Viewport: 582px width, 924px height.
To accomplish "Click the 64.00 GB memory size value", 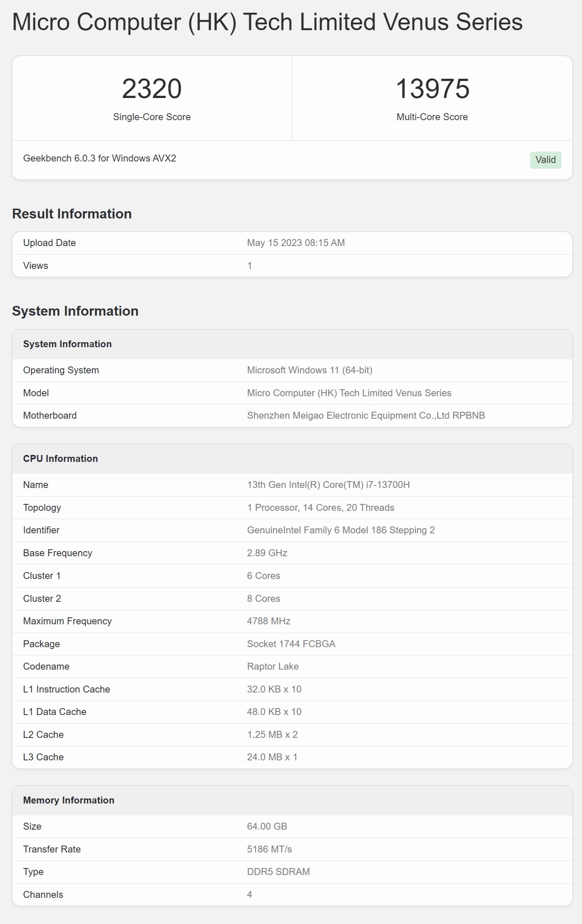I will (x=267, y=826).
